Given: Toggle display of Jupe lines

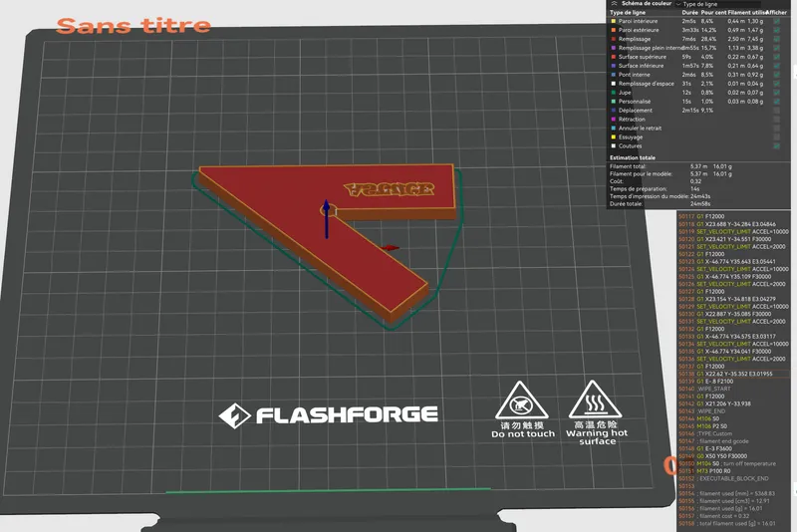Looking at the screenshot, I should pos(777,93).
